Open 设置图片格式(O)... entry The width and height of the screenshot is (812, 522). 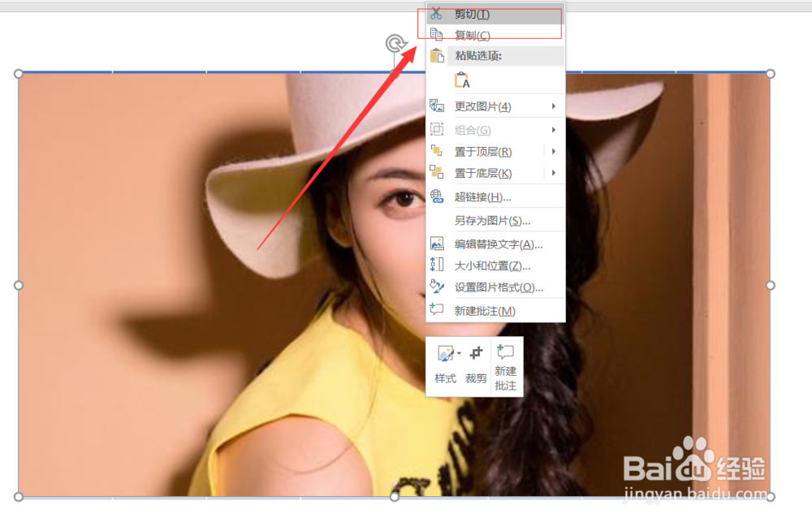[495, 287]
